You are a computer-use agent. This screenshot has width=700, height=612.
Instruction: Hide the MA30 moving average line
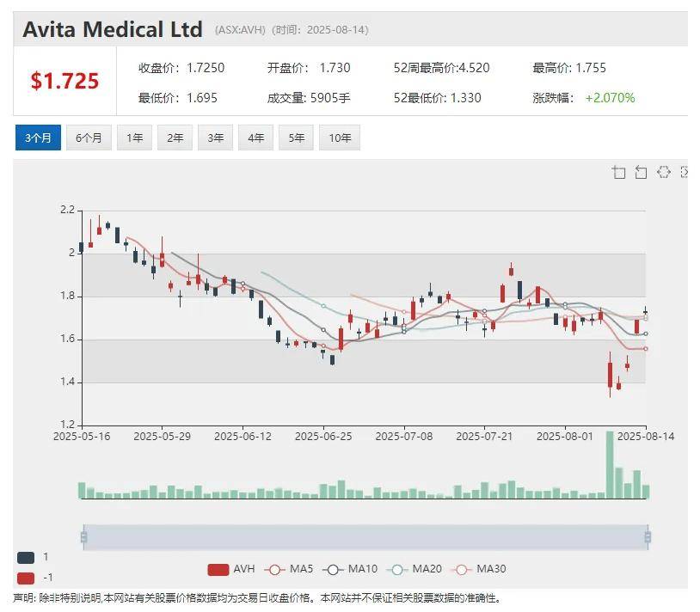[477, 569]
